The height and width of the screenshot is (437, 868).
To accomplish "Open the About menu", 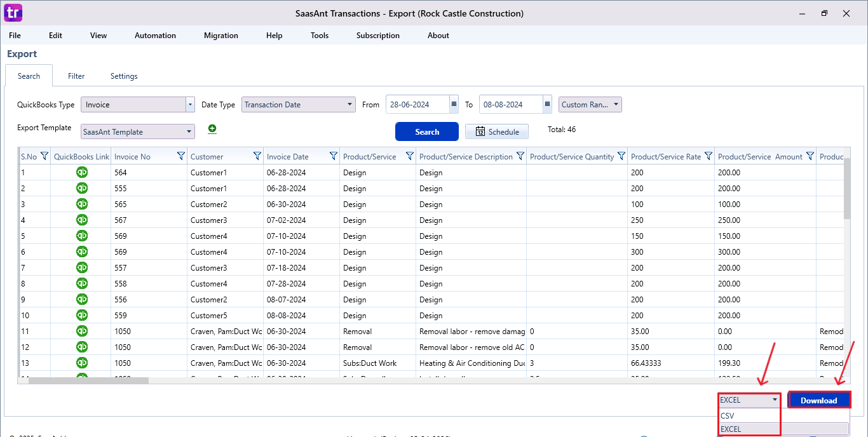I will 438,36.
